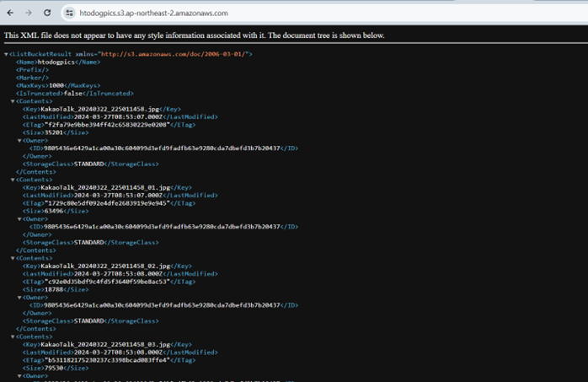Click the Size value 18788
The image size is (588, 382).
(x=54, y=290)
